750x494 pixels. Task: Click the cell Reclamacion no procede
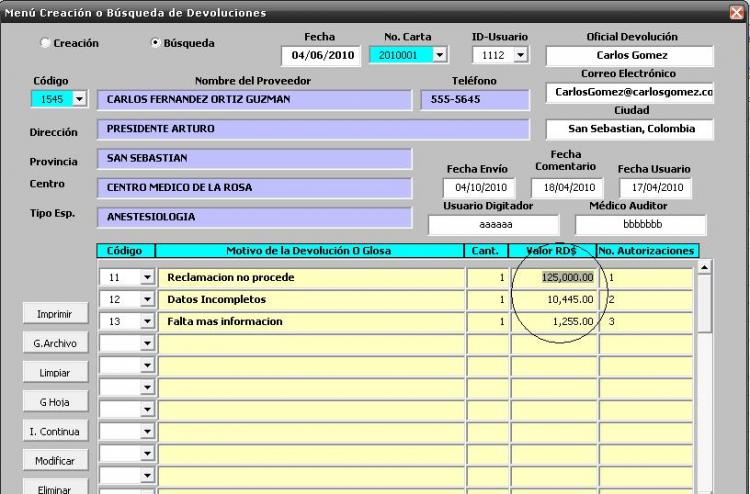[311, 277]
